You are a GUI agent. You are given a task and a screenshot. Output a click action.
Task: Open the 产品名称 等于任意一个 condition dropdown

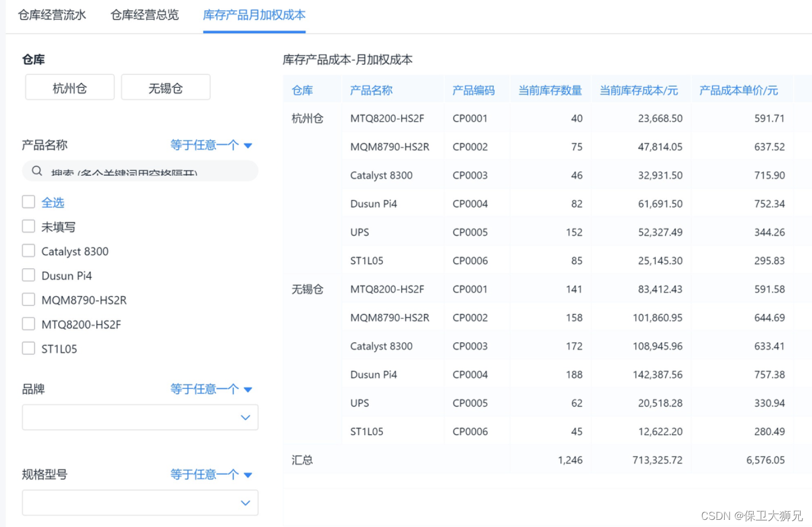click(x=212, y=145)
